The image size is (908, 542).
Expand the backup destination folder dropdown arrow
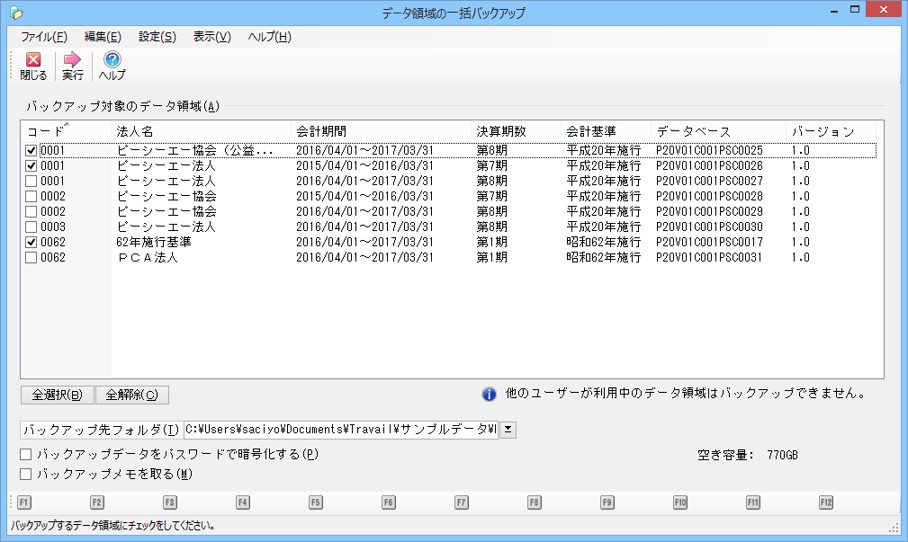[507, 430]
